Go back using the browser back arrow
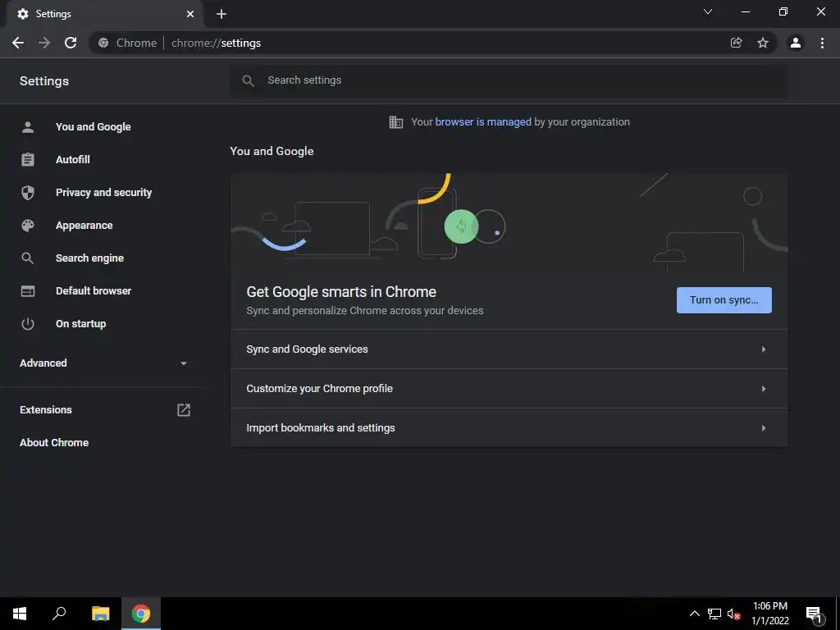This screenshot has width=840, height=630. (18, 43)
